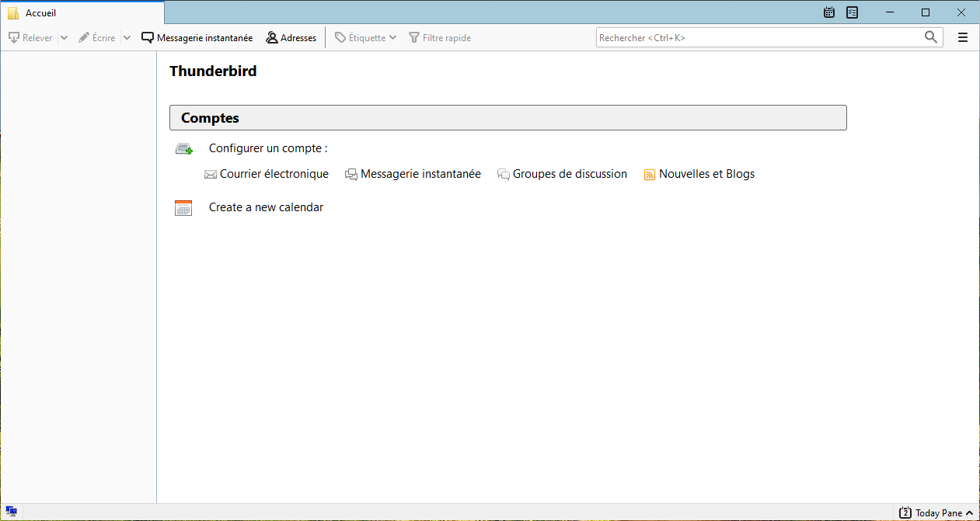Click the Configurer un compte text
Screen dimensions: 980x521
[x=268, y=148]
